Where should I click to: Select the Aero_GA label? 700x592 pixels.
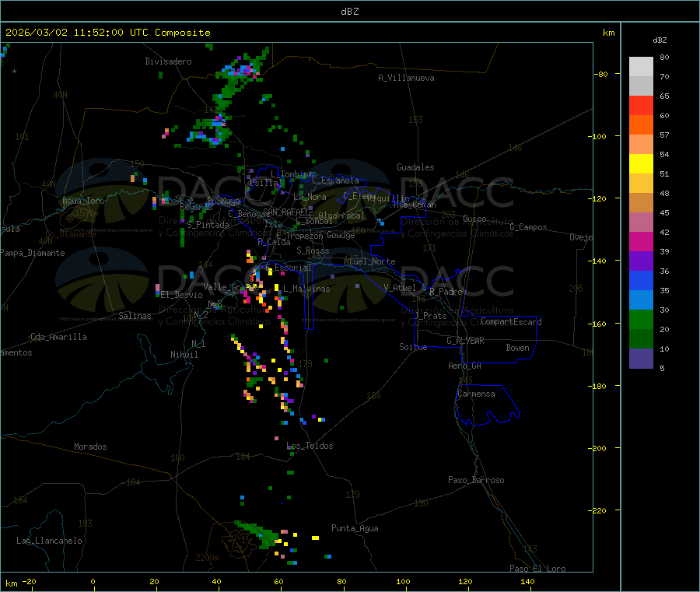pos(465,366)
